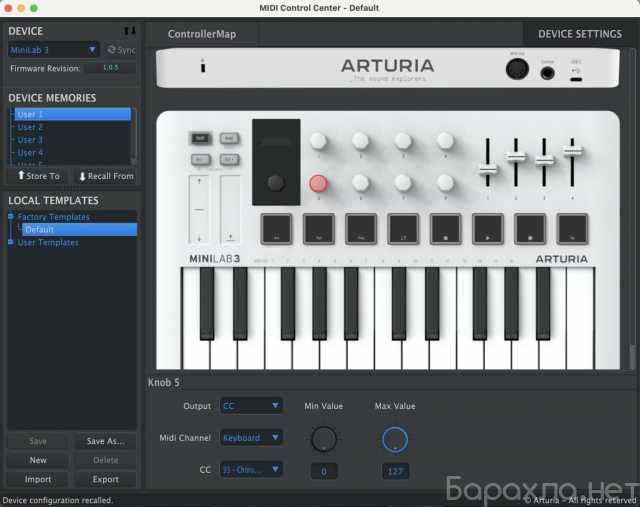The width and height of the screenshot is (640, 507).
Task: Select pad 8 on the controller map
Action: [x=573, y=229]
